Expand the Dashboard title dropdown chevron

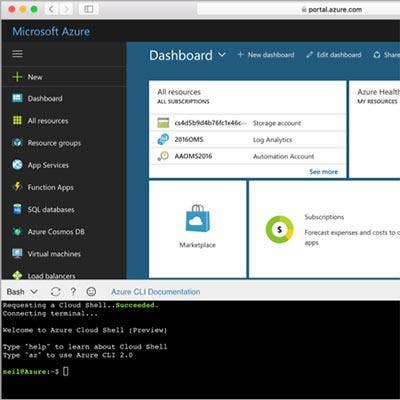(222, 54)
